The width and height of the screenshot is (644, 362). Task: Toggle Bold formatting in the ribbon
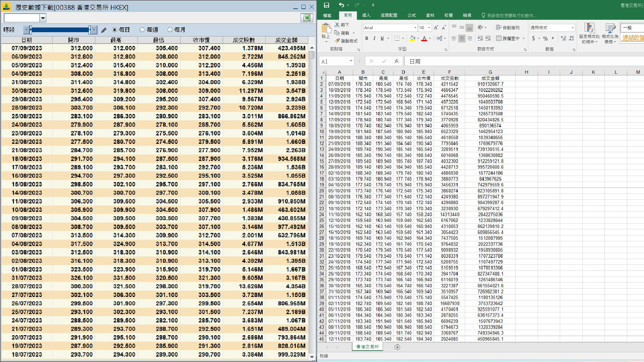coord(367,39)
